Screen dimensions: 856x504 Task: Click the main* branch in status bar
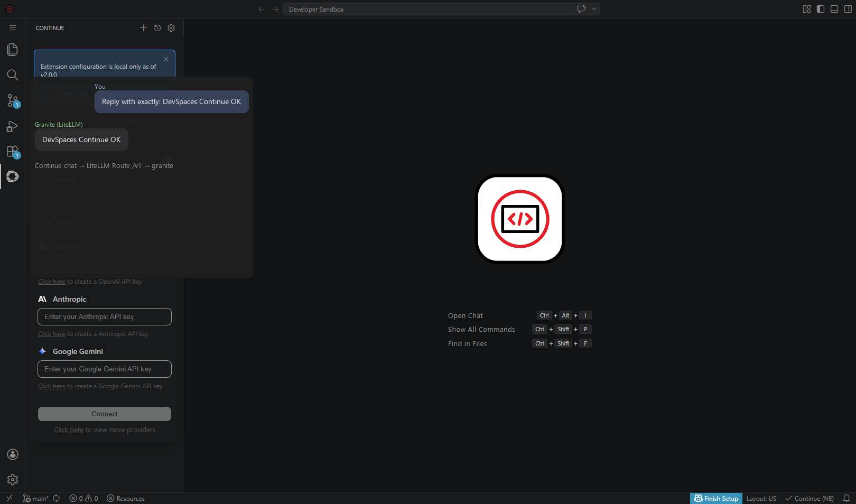(x=36, y=498)
